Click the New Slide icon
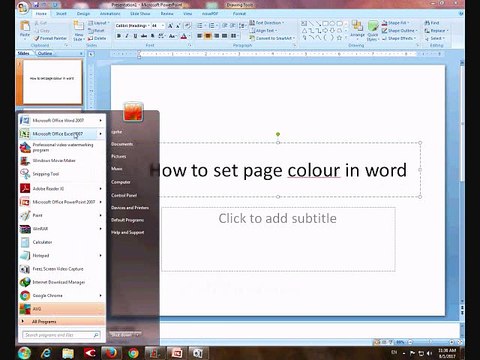 (x=78, y=26)
